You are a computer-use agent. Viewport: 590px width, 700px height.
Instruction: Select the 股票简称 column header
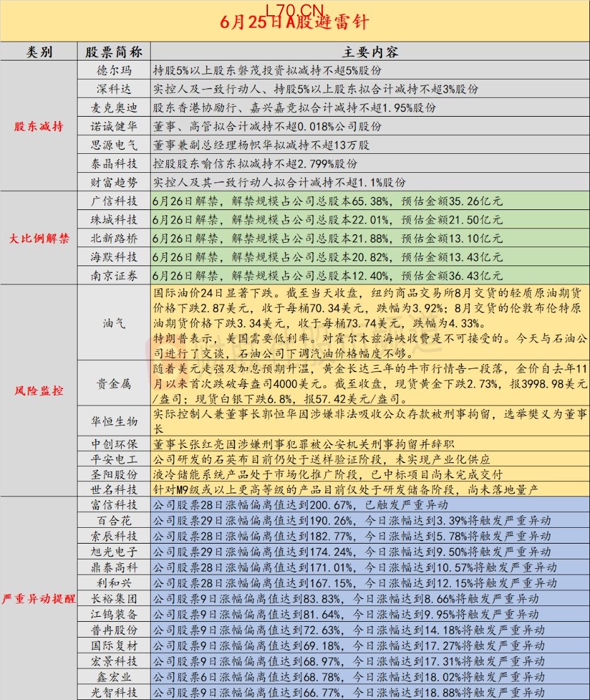tap(114, 52)
